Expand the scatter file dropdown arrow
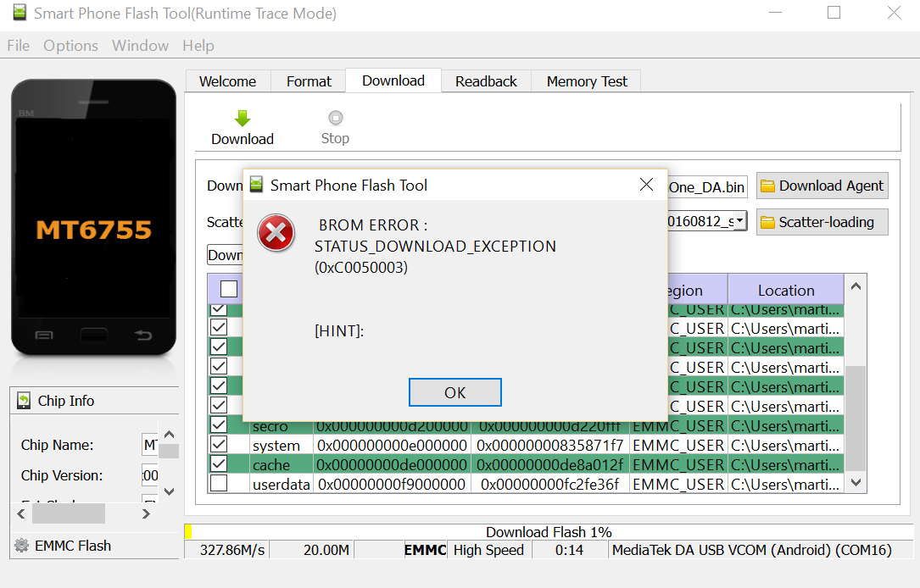 740,221
